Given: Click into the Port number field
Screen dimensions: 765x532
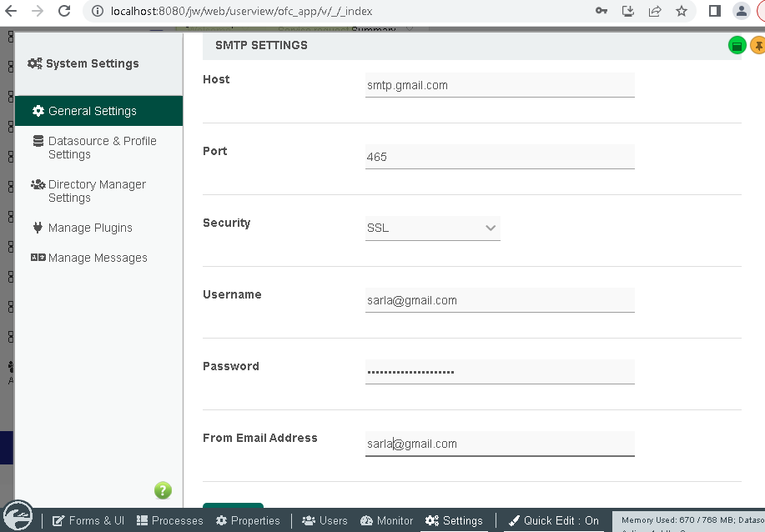Looking at the screenshot, I should (x=499, y=157).
